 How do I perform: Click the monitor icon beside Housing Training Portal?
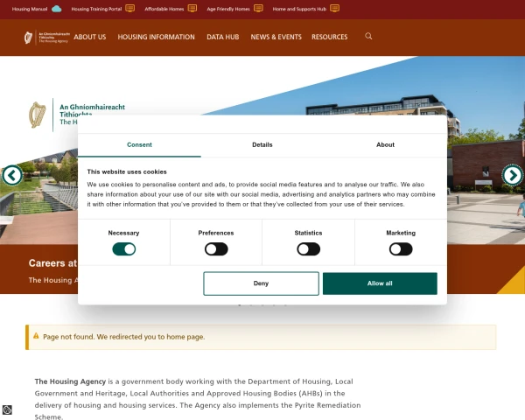pyautogui.click(x=130, y=9)
